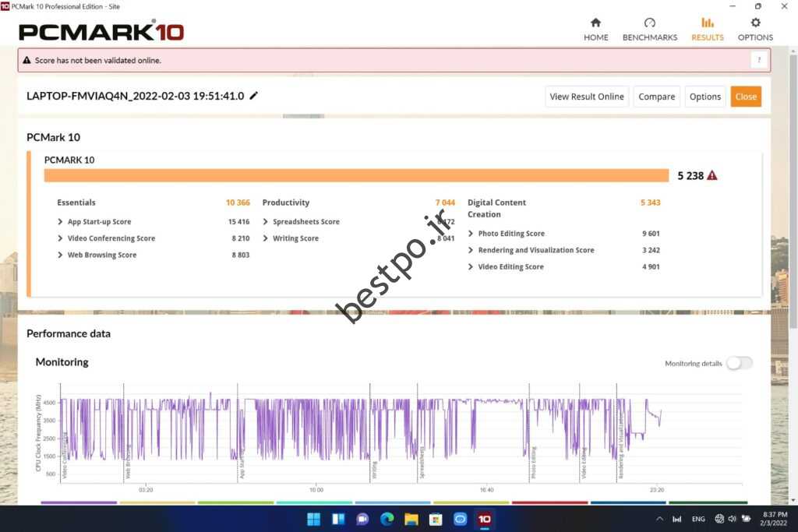Expand the Photo Editing Score row

pos(470,234)
